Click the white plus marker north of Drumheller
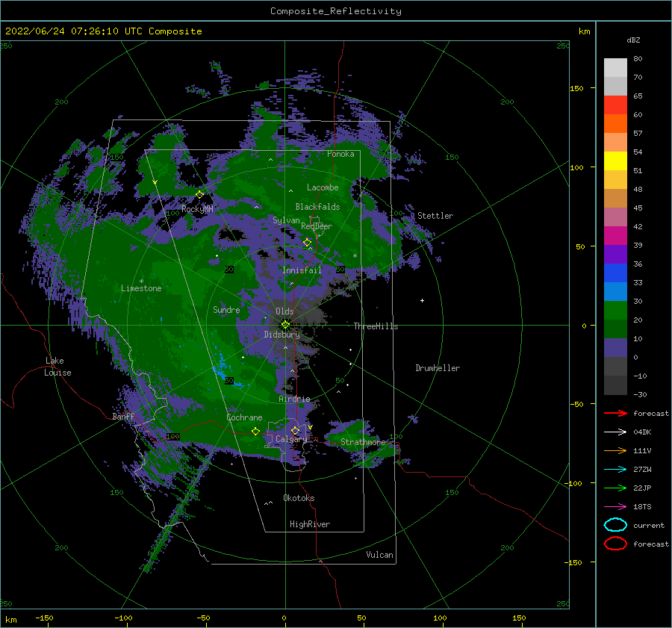This screenshot has width=672, height=628. pyautogui.click(x=422, y=300)
